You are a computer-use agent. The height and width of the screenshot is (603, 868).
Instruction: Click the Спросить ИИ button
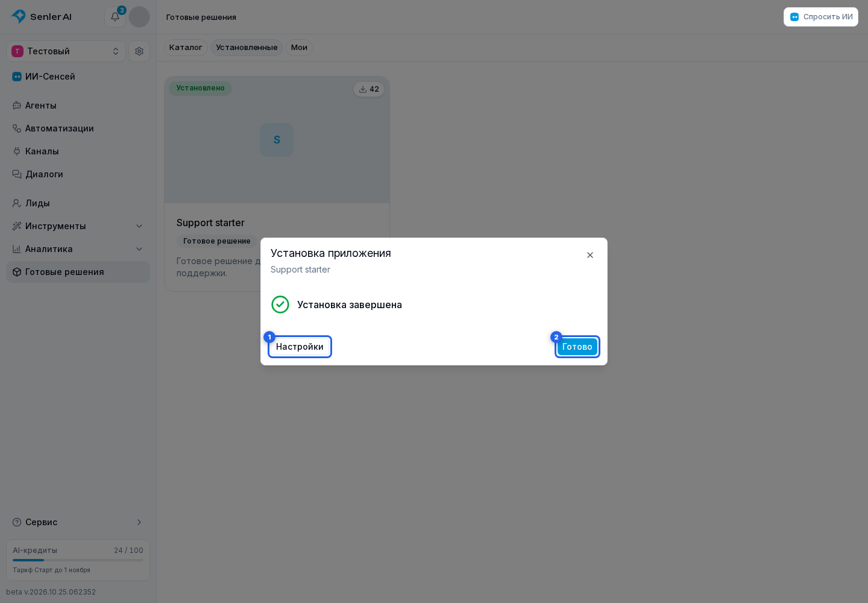(821, 17)
